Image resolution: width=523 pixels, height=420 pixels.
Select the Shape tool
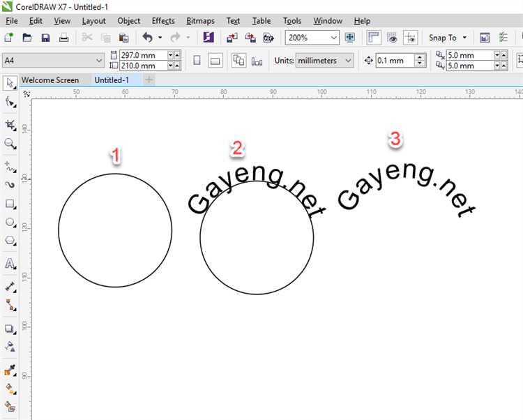[10, 103]
